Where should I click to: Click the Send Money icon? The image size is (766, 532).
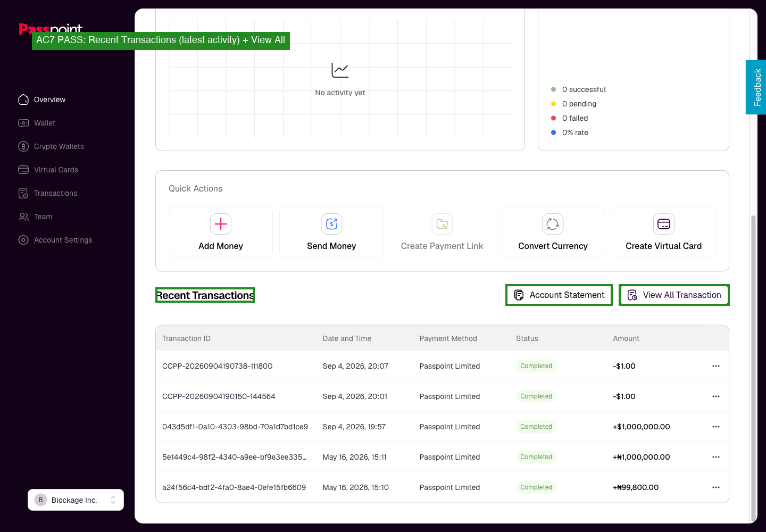pyautogui.click(x=331, y=224)
